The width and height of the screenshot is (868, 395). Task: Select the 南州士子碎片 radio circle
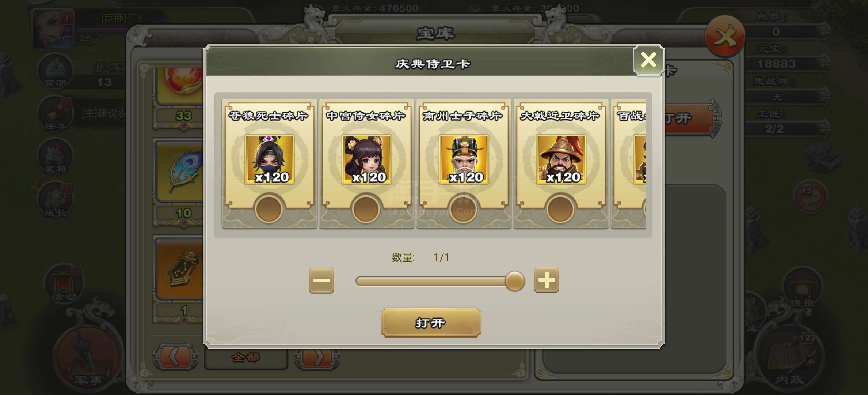tap(463, 209)
